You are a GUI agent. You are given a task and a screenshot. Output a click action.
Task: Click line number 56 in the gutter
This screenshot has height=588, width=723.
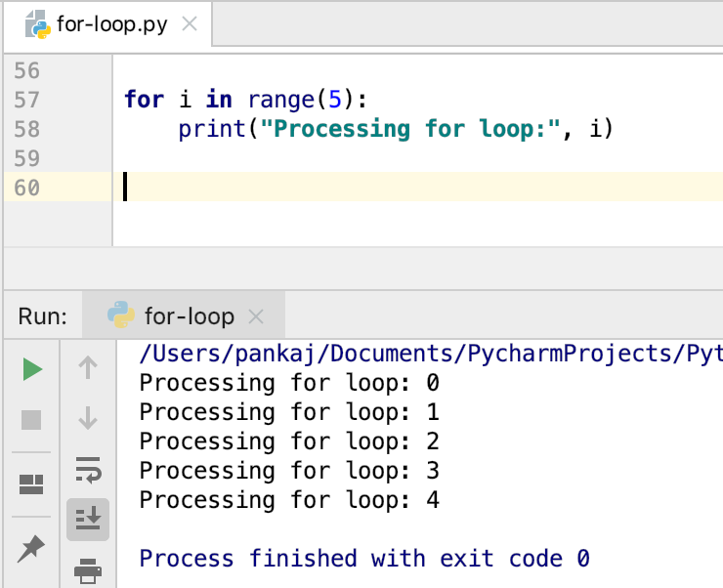[26, 71]
